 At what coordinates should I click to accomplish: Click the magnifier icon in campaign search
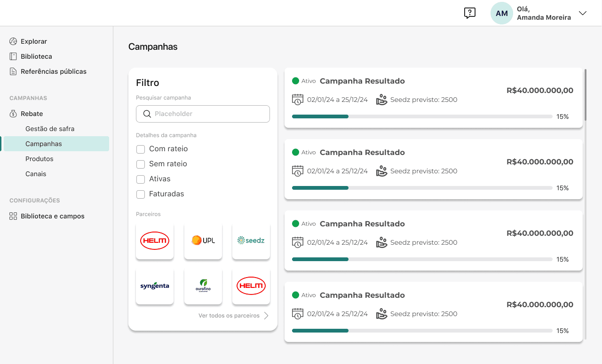click(x=147, y=114)
